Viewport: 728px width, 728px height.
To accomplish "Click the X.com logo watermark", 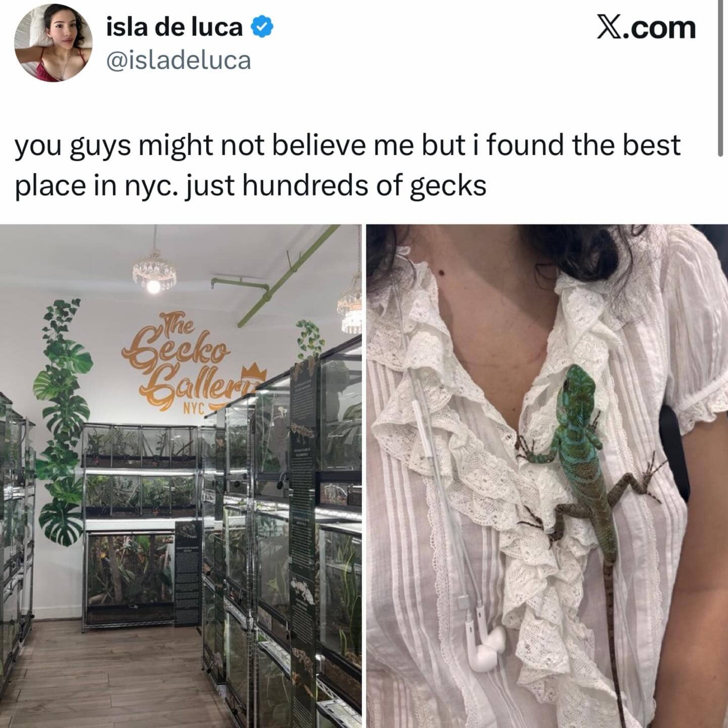I will click(x=646, y=28).
